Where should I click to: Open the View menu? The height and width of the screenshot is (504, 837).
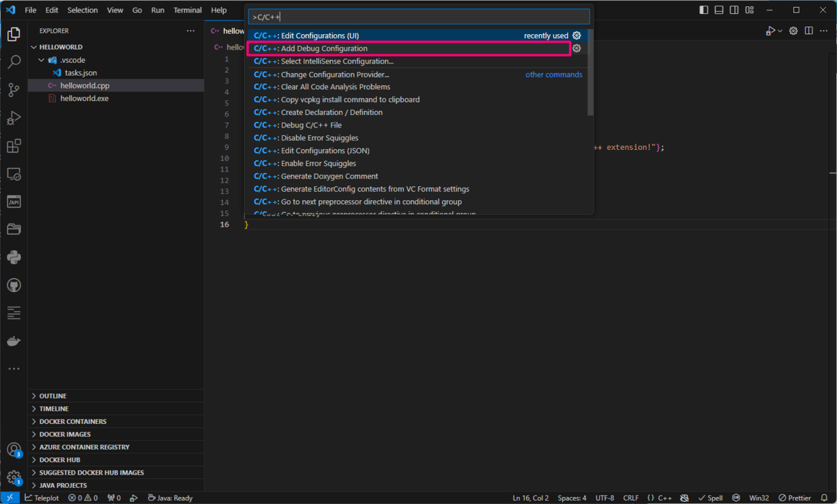[x=115, y=10]
